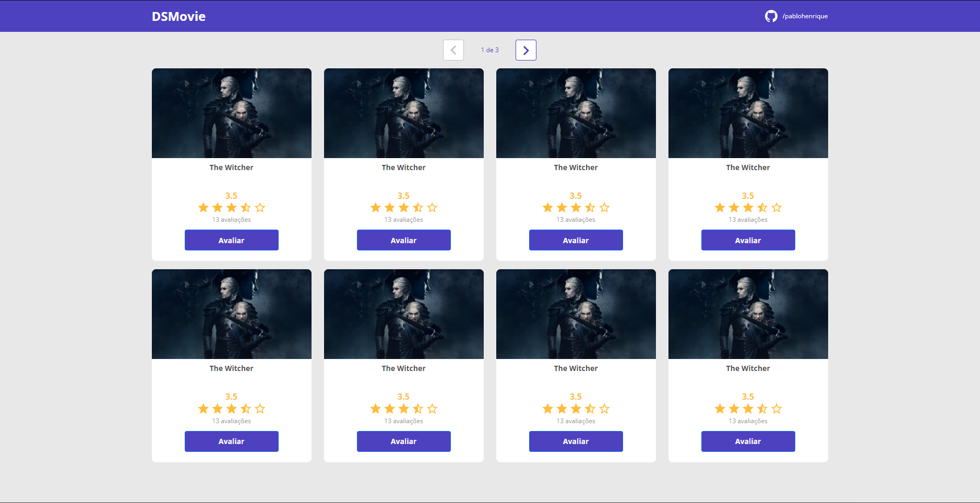
Task: Click the first filled star in the top row's third card
Action: pos(547,208)
